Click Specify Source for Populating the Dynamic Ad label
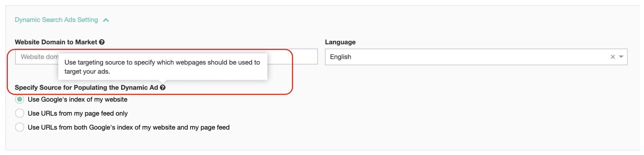This screenshot has height=155, width=644. (x=86, y=88)
